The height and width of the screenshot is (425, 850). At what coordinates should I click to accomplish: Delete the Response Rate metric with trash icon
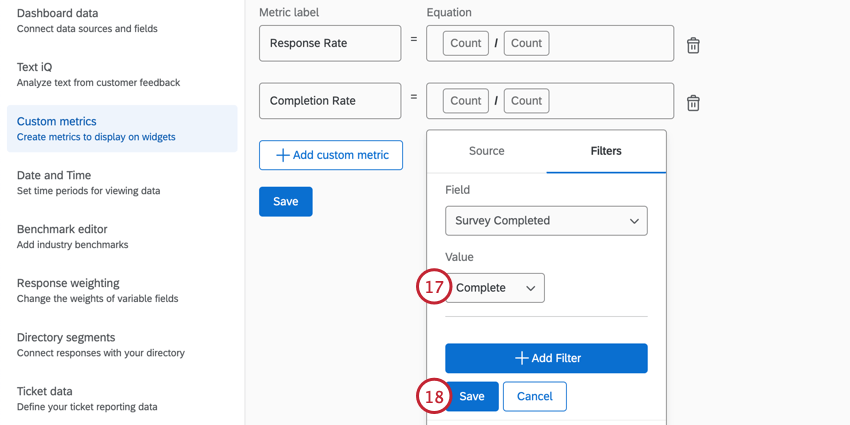[693, 45]
